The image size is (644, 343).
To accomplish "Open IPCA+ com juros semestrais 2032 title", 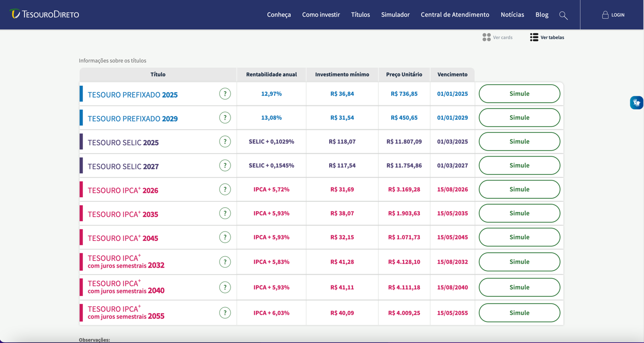I will [x=126, y=262].
